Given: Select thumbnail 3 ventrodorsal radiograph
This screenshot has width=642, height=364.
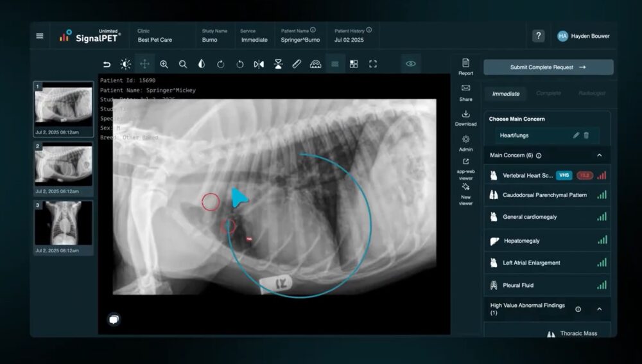Looking at the screenshot, I should 64,228.
